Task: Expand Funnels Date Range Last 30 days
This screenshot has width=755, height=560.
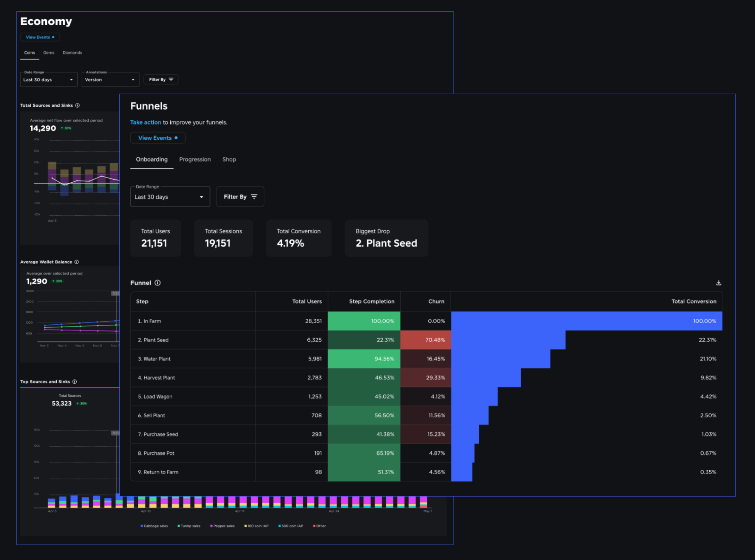Action: [170, 197]
